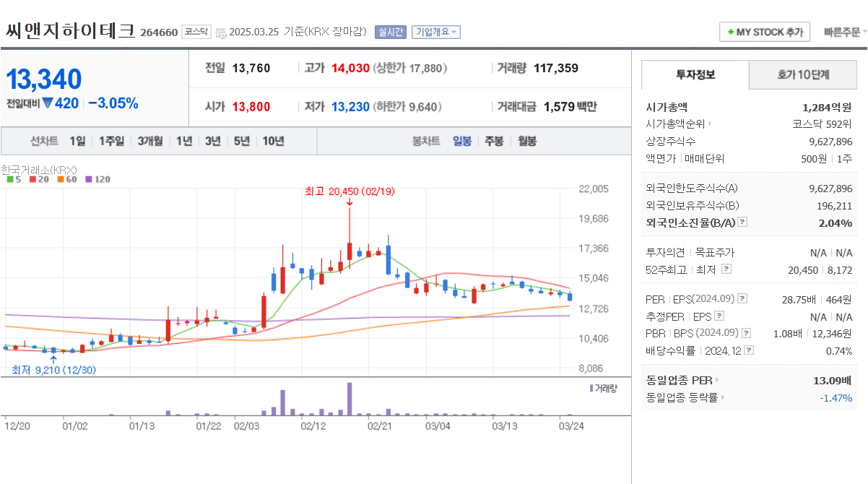Image resolution: width=868 pixels, height=484 pixels.
Task: Click orange 60-day moving average legend marker
Action: pyautogui.click(x=61, y=179)
